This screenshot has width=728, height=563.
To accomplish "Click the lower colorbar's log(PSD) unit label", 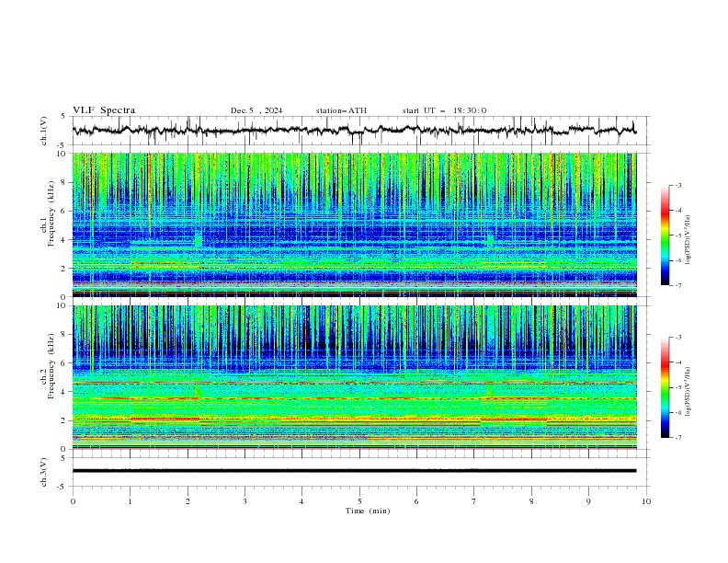I will [x=688, y=392].
